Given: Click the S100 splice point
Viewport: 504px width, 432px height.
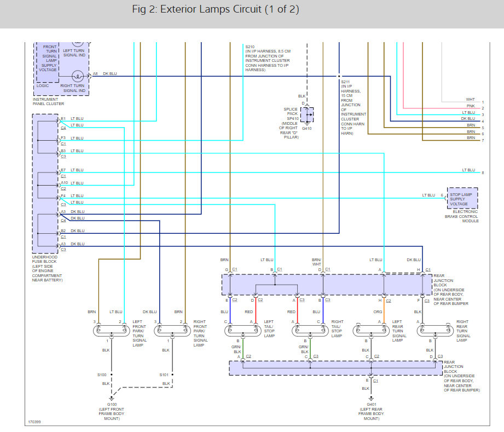Looking at the screenshot, I should [112, 375].
